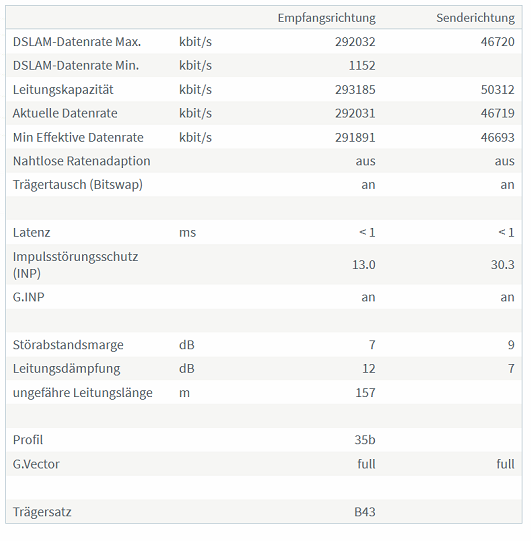Click Störabstandsmarge downstream value 7
531x541 pixels.
tap(372, 345)
